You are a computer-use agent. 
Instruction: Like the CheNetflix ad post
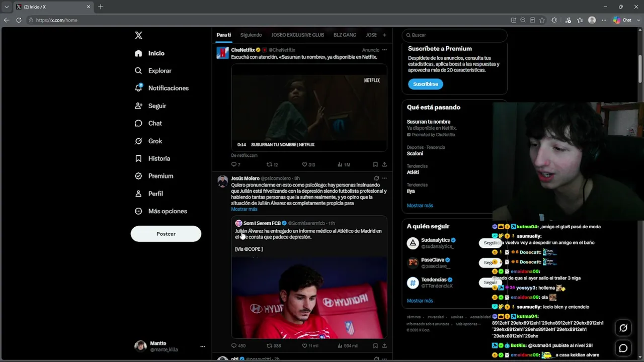coord(308,164)
